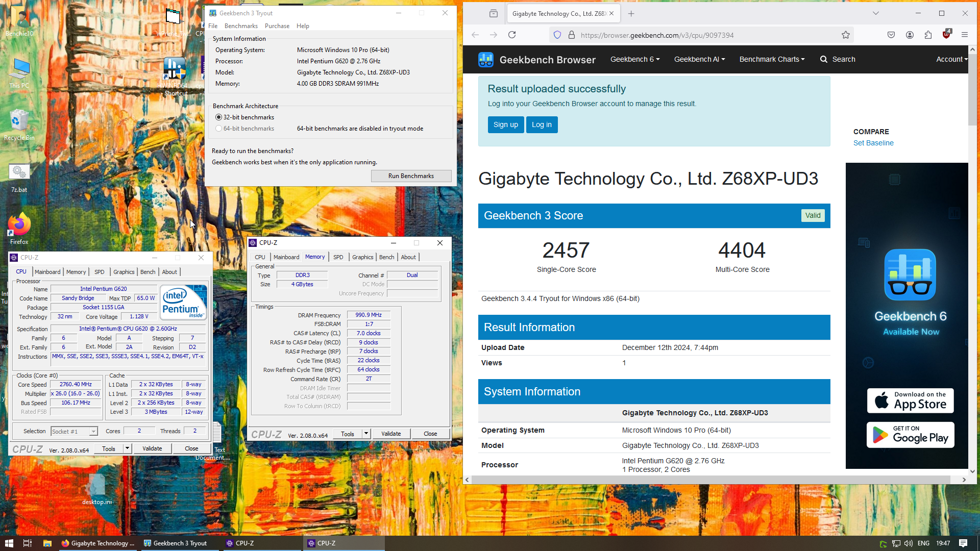Viewport: 980px width, 551px height.
Task: Click the Firefox extensions puzzle icon
Action: point(928,35)
